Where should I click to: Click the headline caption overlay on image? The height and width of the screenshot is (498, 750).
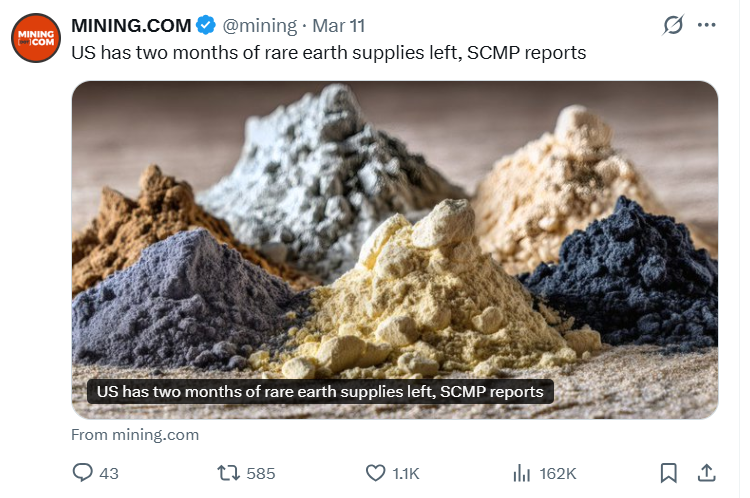(320, 391)
